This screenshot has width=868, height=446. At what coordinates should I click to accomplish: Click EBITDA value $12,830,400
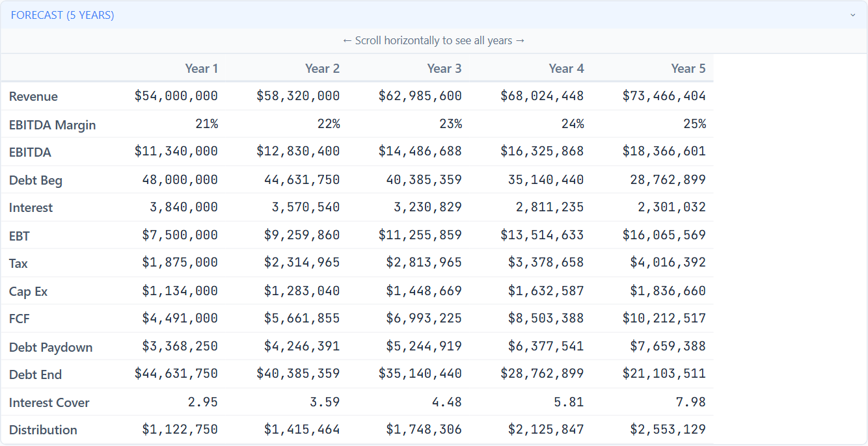(298, 151)
